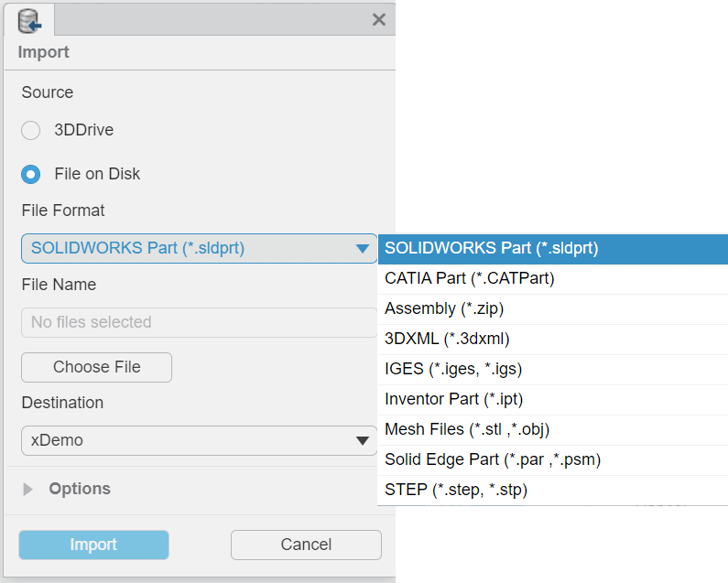Screen dimensions: 728x583
Task: Select the 3DDrive radio button
Action: tap(30, 130)
